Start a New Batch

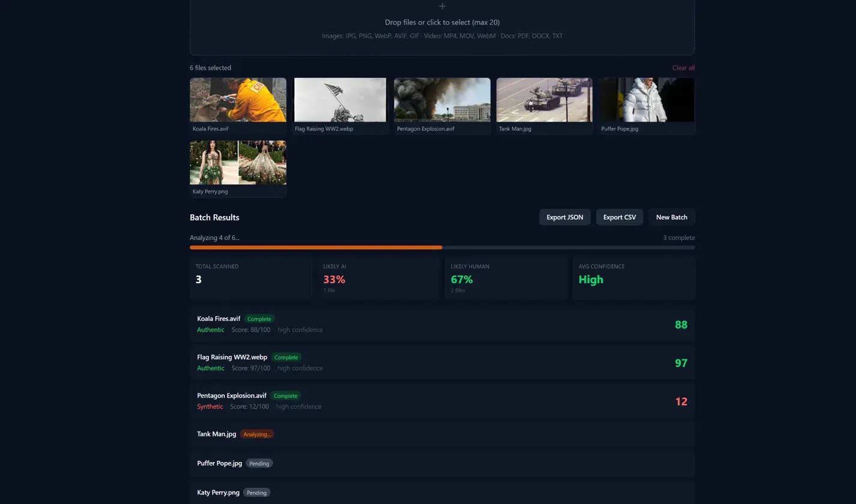click(x=672, y=217)
